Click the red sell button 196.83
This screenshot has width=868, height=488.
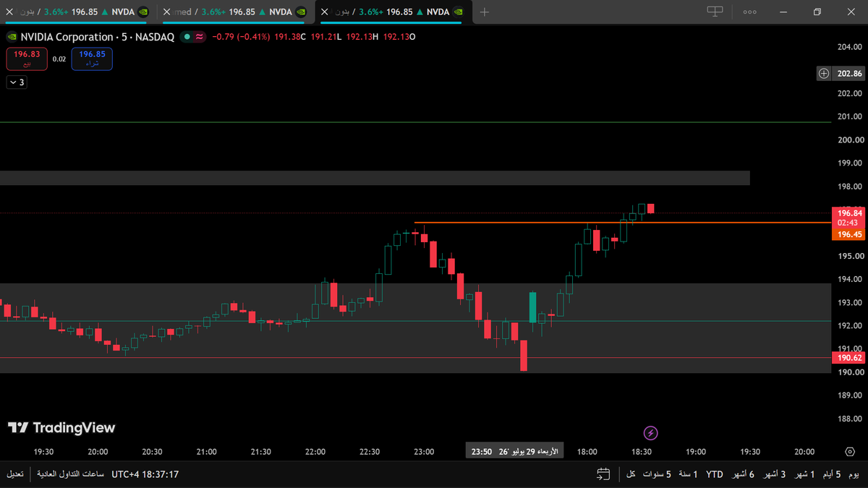coord(27,59)
